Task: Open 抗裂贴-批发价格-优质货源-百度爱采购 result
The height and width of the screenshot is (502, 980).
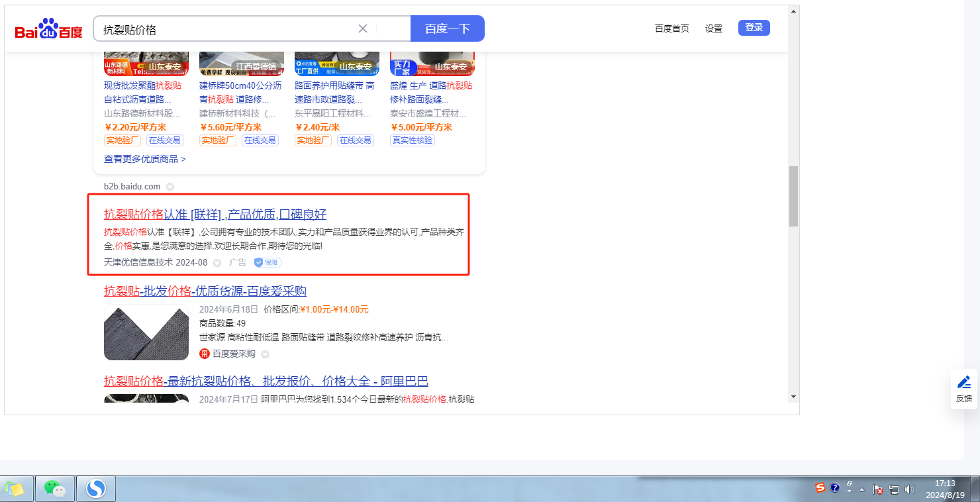Action: (x=205, y=291)
